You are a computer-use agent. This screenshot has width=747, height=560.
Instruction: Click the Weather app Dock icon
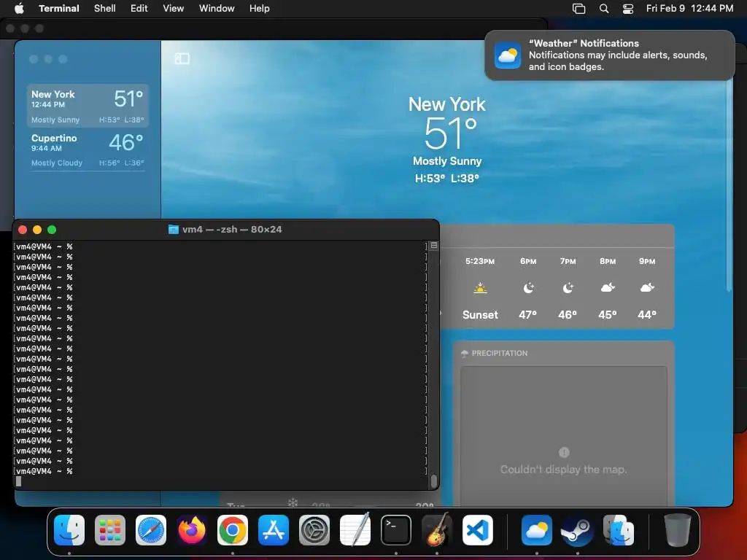click(537, 530)
